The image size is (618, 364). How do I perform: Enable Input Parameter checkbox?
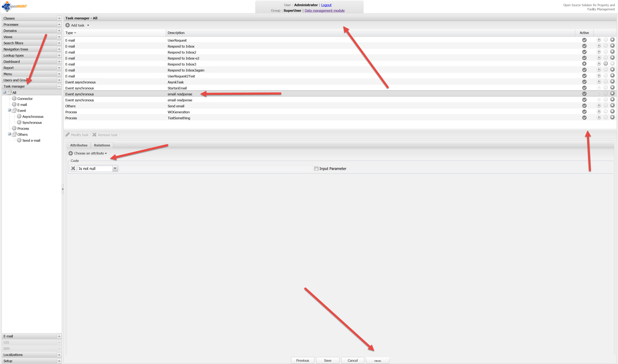point(316,169)
